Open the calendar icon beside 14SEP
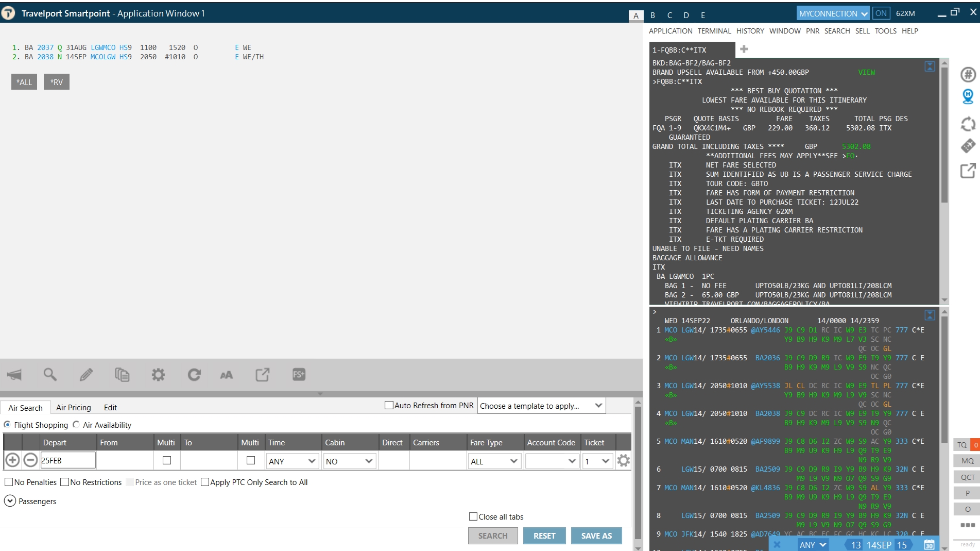980x551 pixels. point(929,545)
